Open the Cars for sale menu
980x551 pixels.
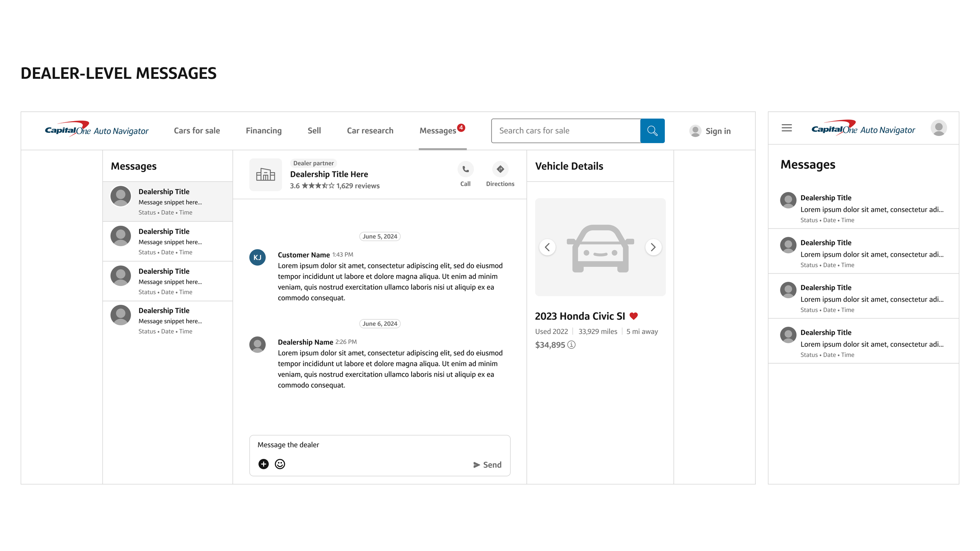[197, 131]
